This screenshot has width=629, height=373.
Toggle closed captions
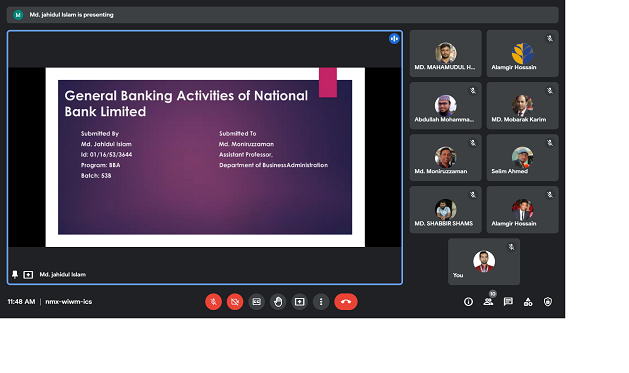tap(257, 302)
